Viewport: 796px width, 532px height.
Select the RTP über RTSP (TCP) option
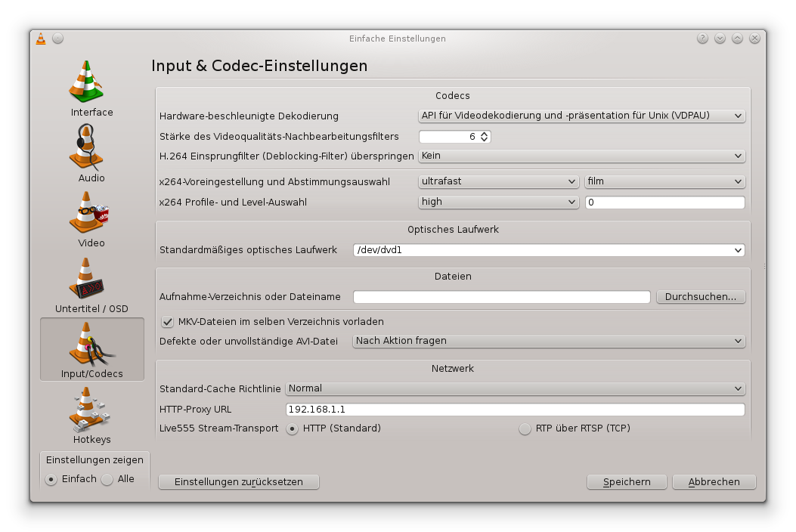click(525, 428)
